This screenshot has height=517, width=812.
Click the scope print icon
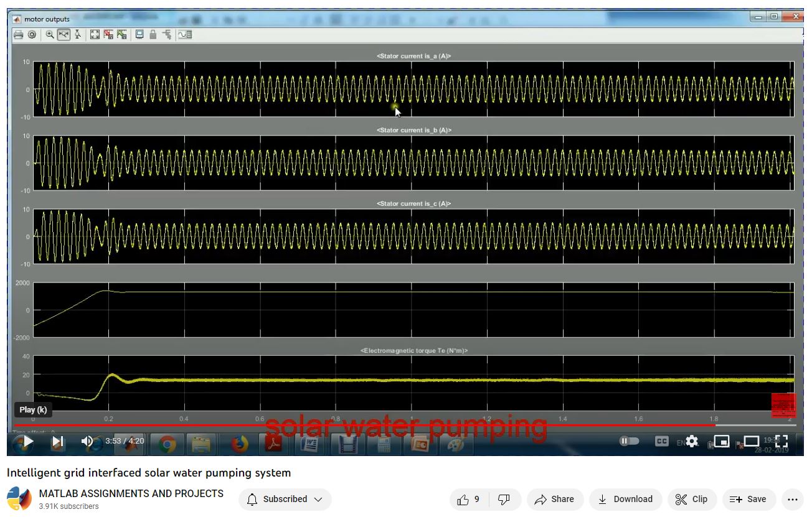19,35
